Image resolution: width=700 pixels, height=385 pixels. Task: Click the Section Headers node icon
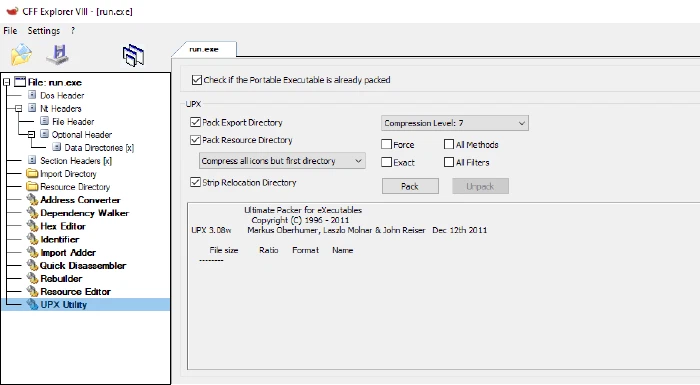tap(32, 160)
